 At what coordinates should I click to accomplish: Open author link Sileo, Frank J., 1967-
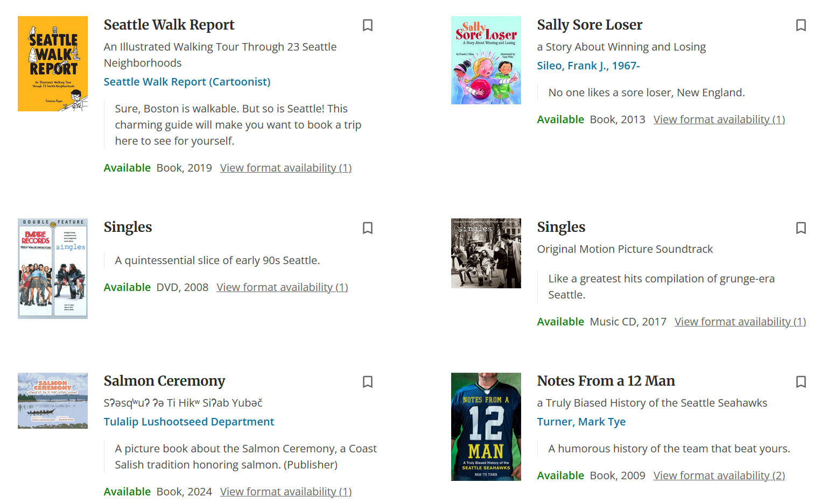(x=588, y=66)
